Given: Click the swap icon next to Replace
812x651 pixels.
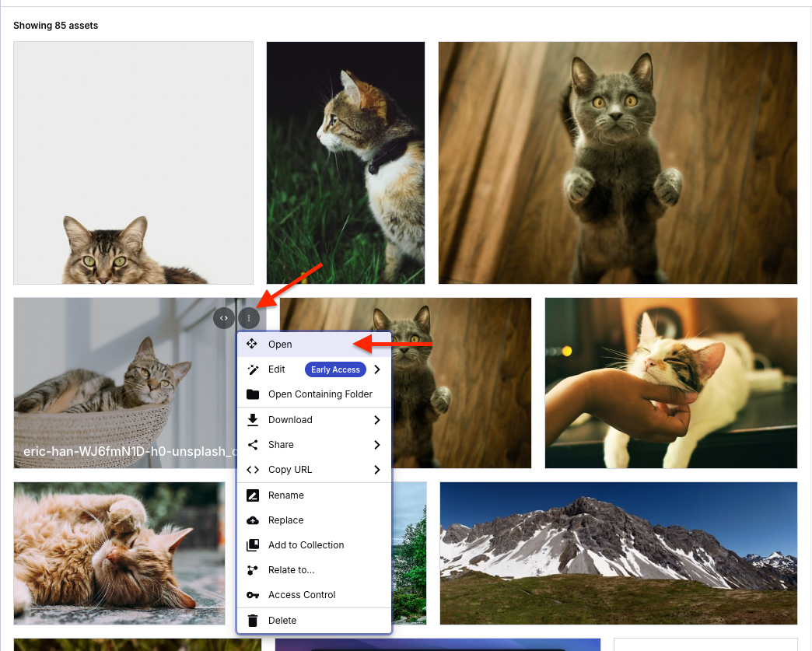Looking at the screenshot, I should pyautogui.click(x=251, y=520).
